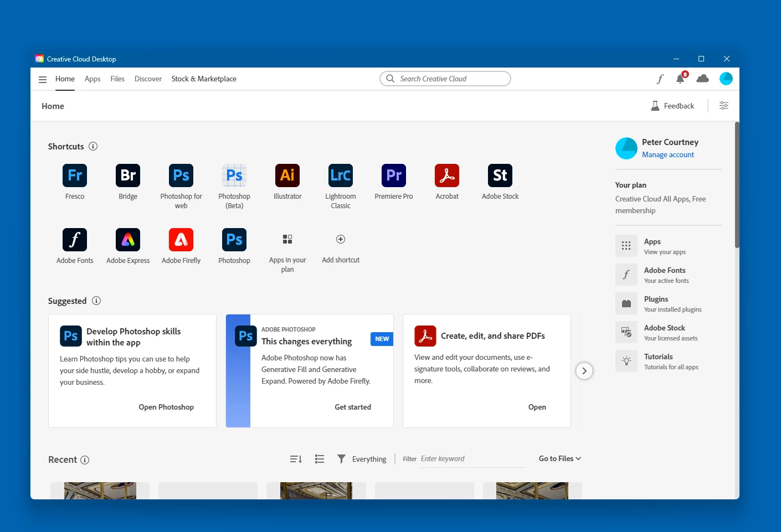Open the Acrobat shortcut

[x=447, y=175]
